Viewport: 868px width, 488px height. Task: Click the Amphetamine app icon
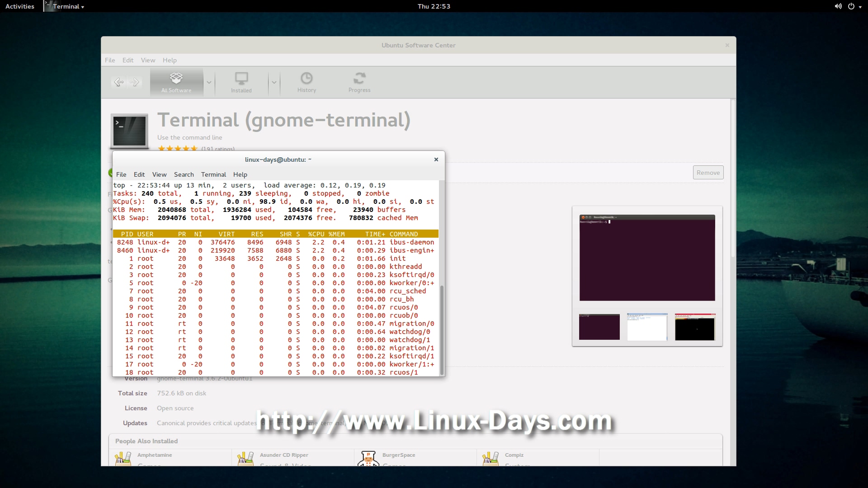(123, 459)
